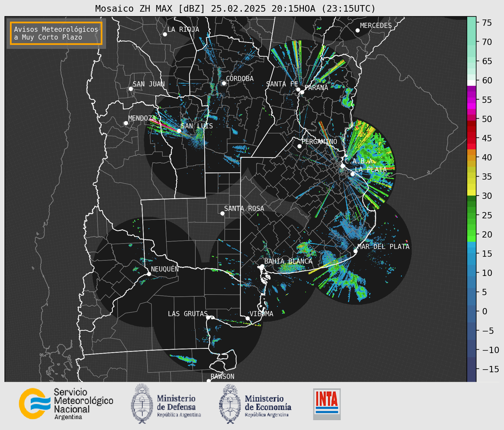The image size is (504, 430).
Task: Select the MENDOZA city marker
Action: 126,123
